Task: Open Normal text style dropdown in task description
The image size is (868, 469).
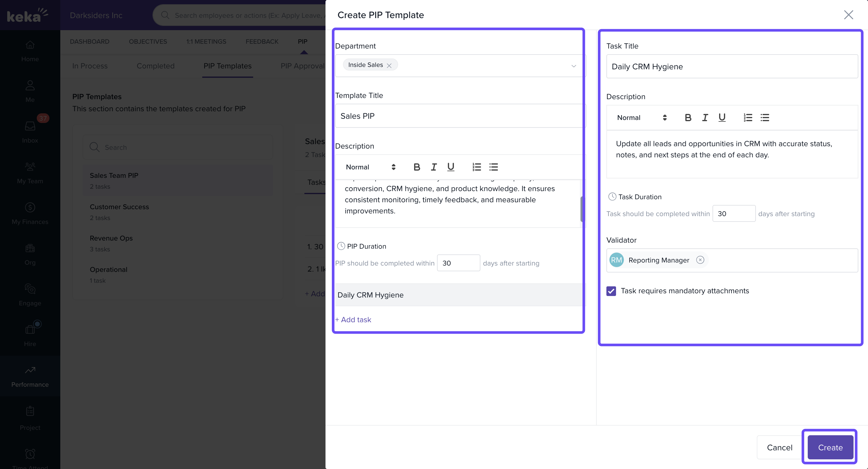Action: coord(642,118)
